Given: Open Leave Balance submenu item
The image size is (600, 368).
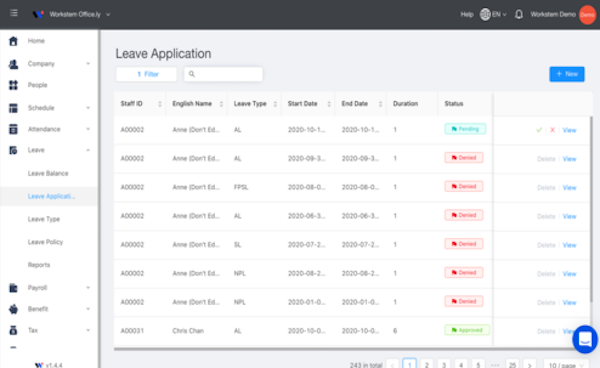Looking at the screenshot, I should pyautogui.click(x=48, y=173).
